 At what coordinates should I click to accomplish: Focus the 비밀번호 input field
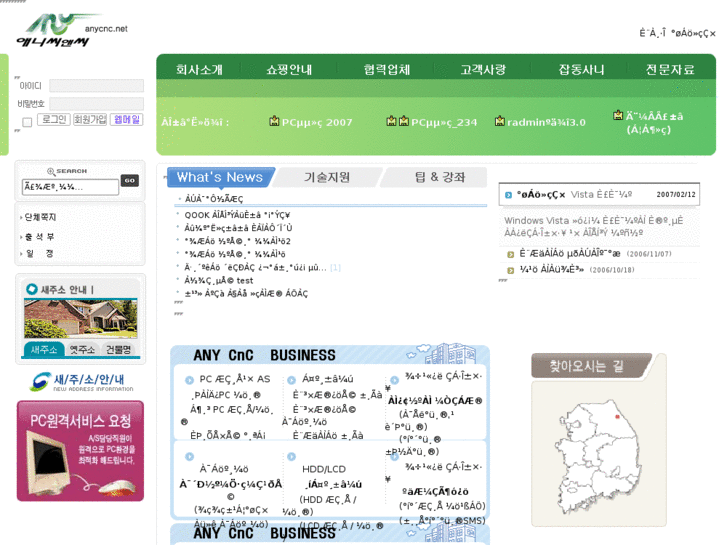pyautogui.click(x=96, y=103)
